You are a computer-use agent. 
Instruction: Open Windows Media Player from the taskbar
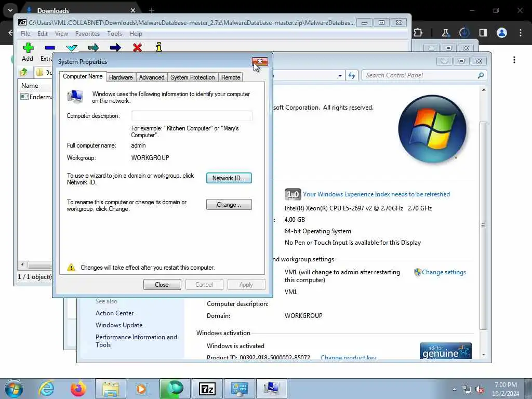(141, 389)
